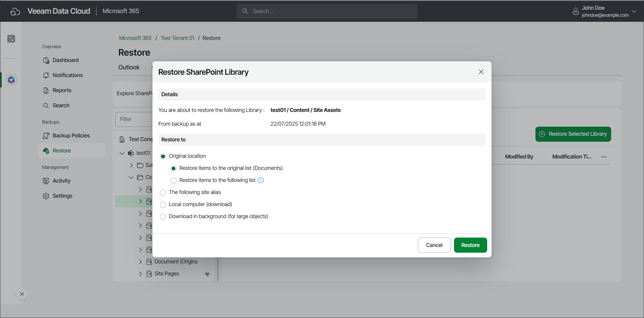Viewport: 644px width, 318px height.
Task: Click the Document (Original) library icon
Action: [149, 262]
